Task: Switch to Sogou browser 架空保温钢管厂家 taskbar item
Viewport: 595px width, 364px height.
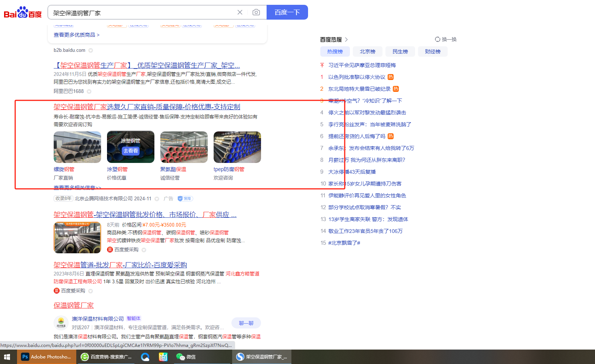Action: 262,357
